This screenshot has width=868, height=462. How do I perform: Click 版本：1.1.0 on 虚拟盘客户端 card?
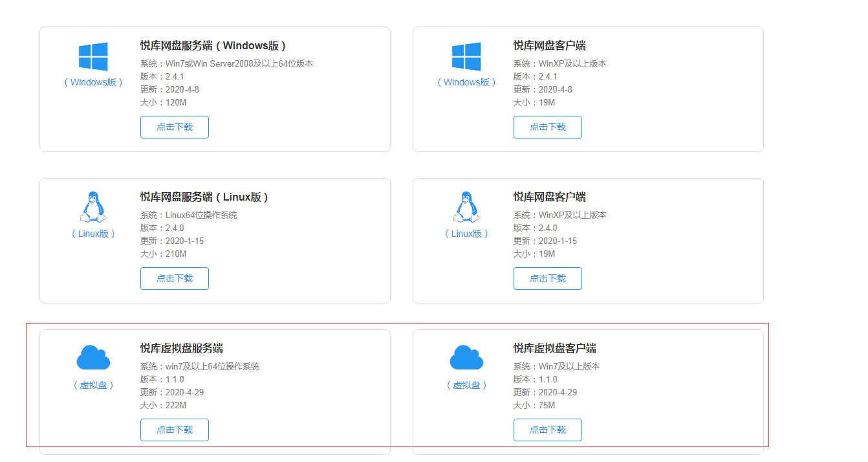pyautogui.click(x=536, y=379)
